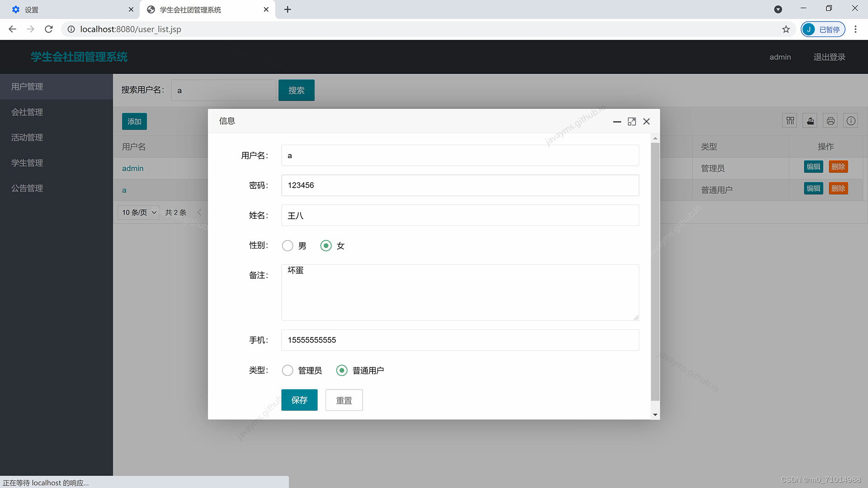Image resolution: width=868 pixels, height=488 pixels.
Task: Focus the 手机 input field
Action: point(460,340)
